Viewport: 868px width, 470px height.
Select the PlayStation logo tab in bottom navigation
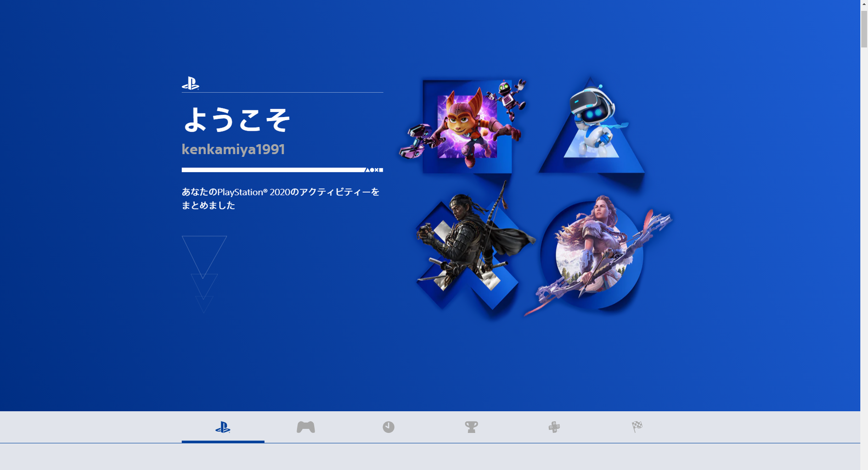223,427
